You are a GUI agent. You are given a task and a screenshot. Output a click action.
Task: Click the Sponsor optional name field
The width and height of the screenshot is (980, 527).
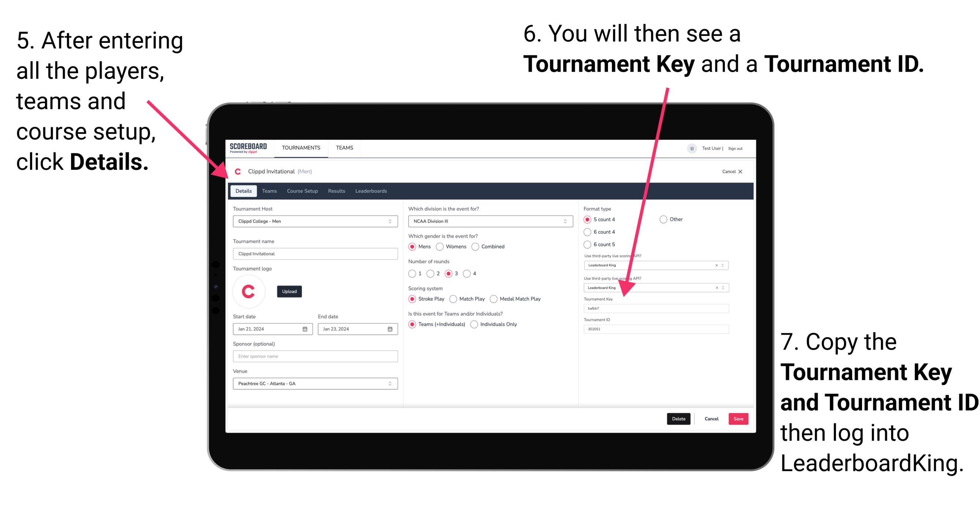(314, 356)
